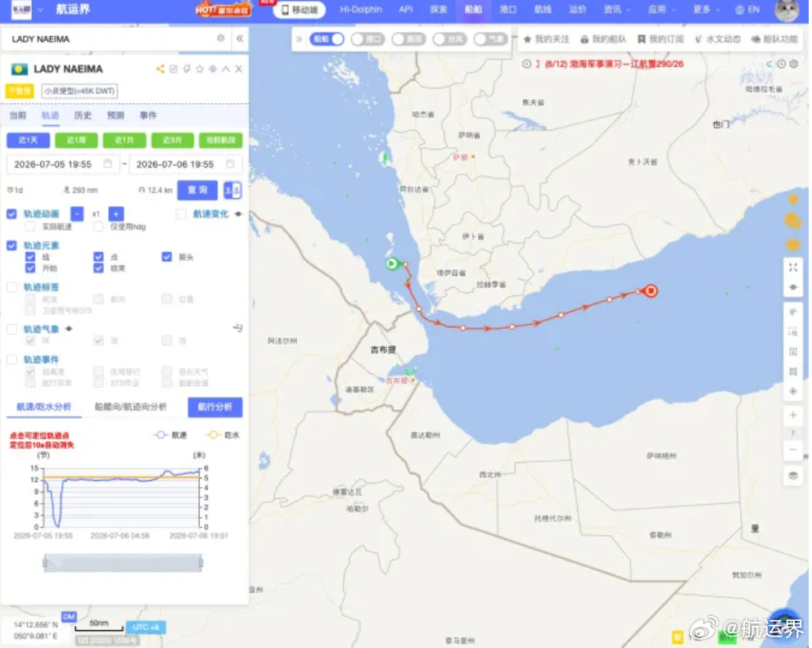The image size is (812, 648).
Task: Open API menu item
Action: [x=406, y=9]
